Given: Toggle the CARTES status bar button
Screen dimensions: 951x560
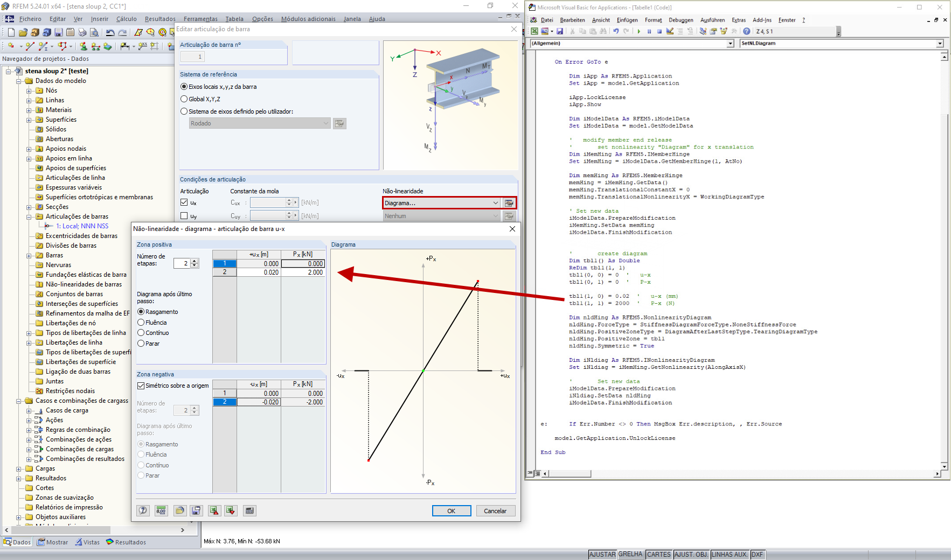Looking at the screenshot, I should coord(659,554).
